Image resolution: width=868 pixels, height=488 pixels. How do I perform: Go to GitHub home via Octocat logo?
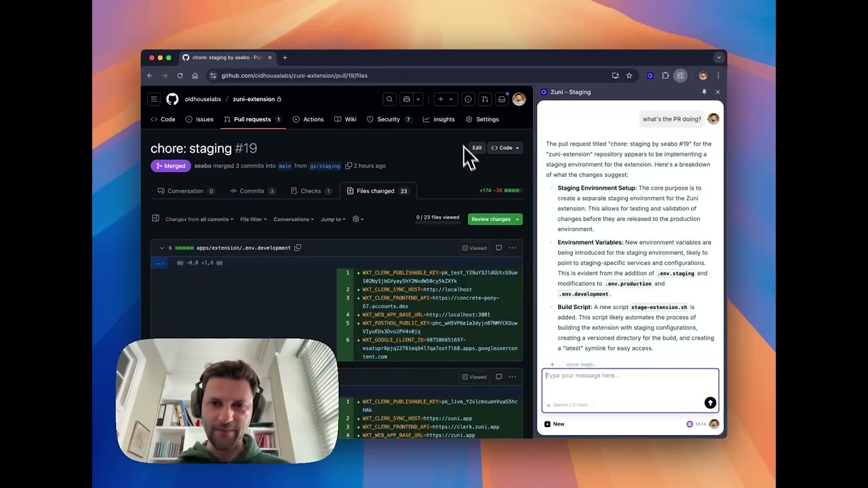click(172, 99)
